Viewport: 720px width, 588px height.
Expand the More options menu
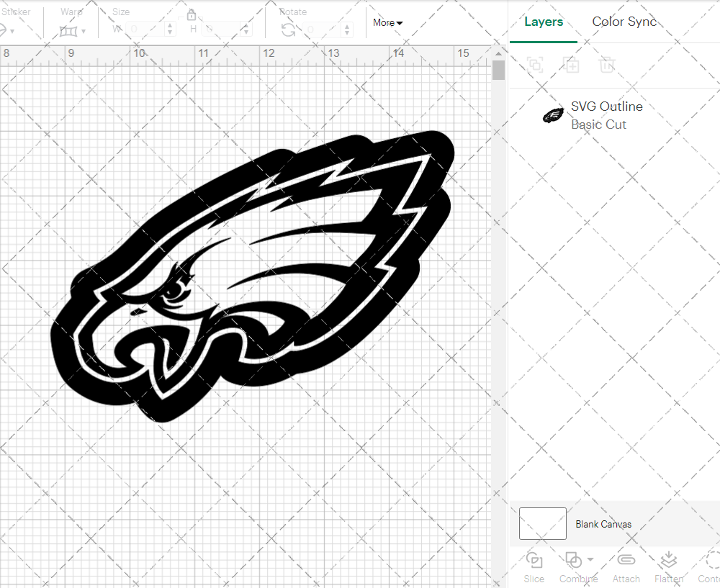click(387, 22)
